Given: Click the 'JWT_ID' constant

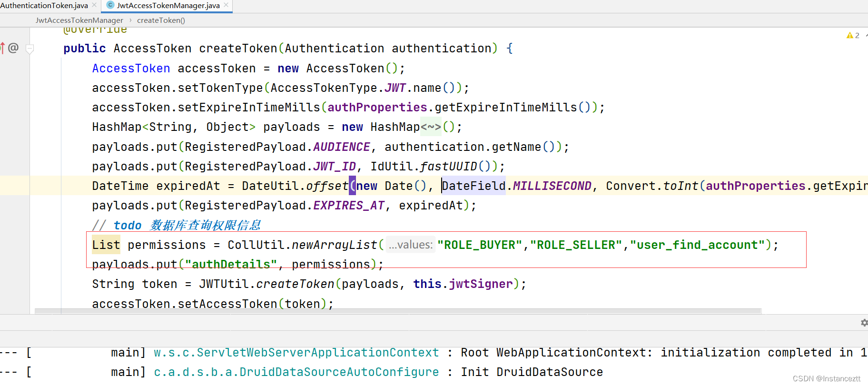Looking at the screenshot, I should coord(335,167).
